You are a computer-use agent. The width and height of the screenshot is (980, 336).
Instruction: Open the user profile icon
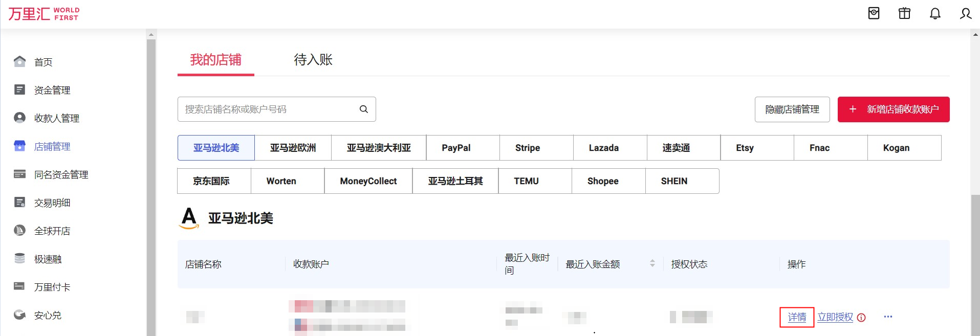coord(965,13)
